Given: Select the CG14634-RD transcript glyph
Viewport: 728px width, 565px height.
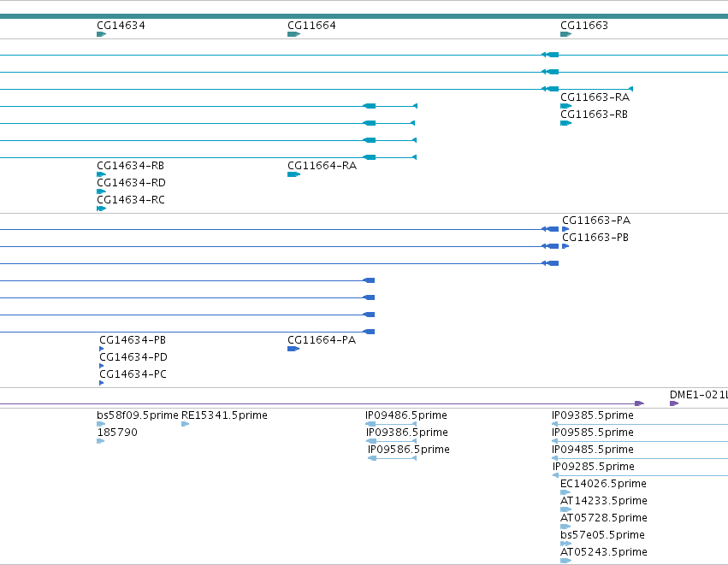Looking at the screenshot, I should pos(101,192).
